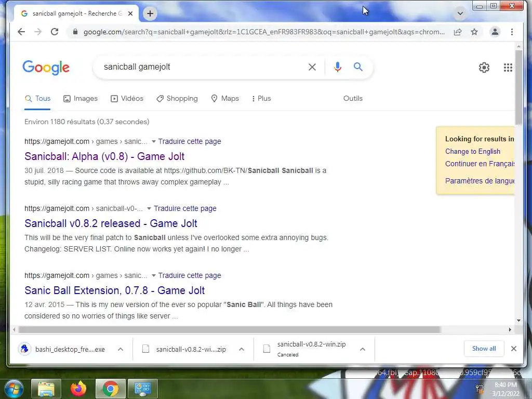This screenshot has height=399, width=532.
Task: Switch to the Shopping tab
Action: (177, 98)
